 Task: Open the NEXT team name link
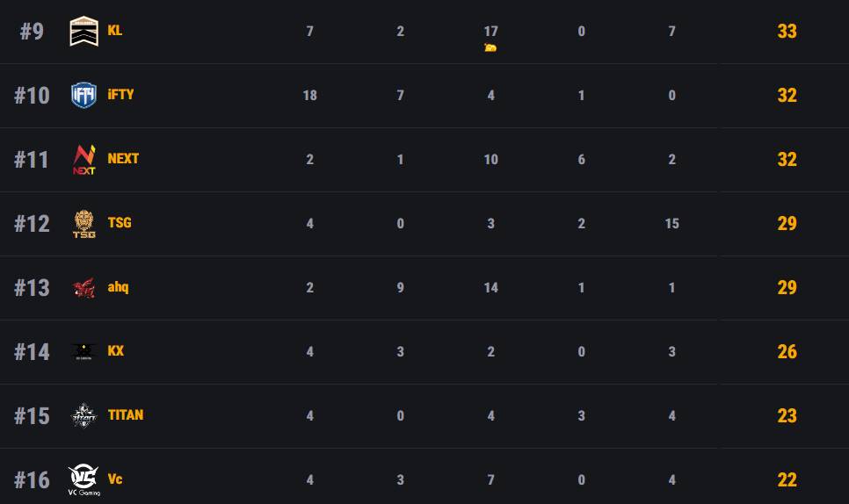(123, 158)
